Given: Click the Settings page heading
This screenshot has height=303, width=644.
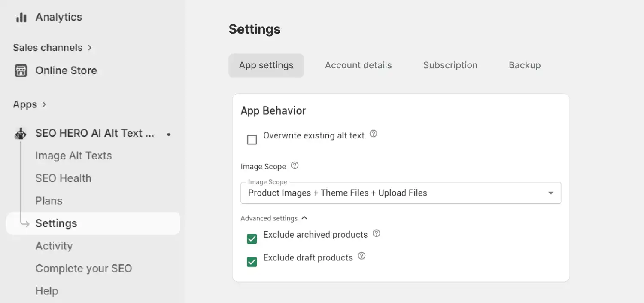Looking at the screenshot, I should coord(255,29).
